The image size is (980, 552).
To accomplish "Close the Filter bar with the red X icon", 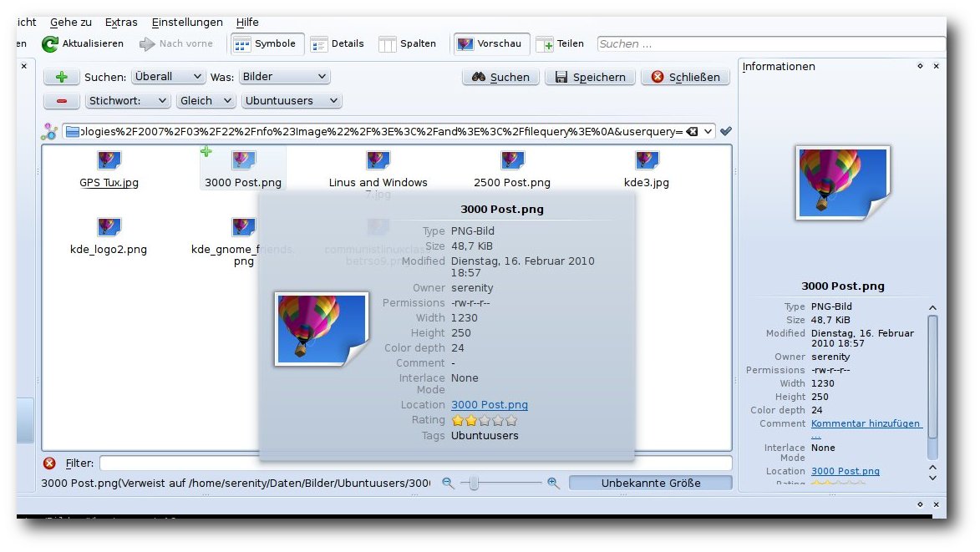I will coord(49,463).
